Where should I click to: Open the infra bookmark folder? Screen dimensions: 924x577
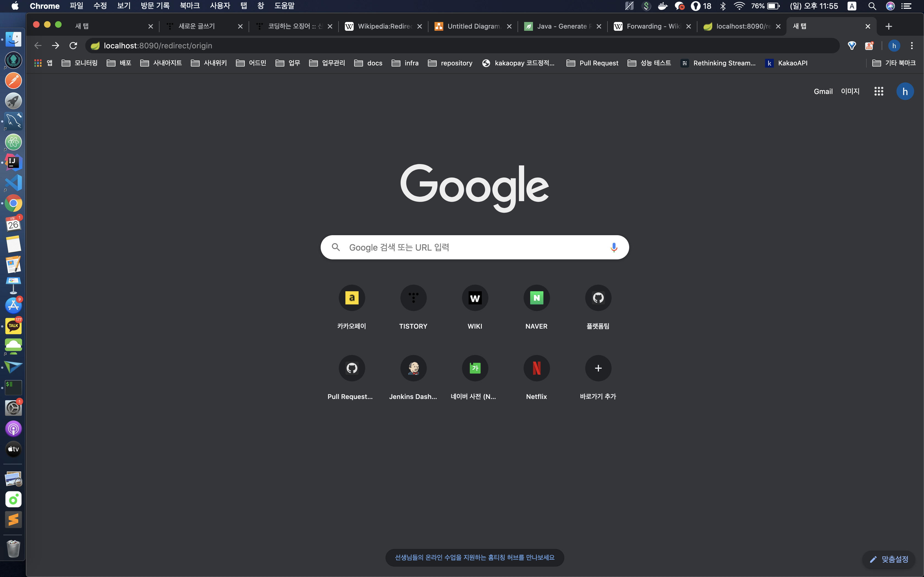[x=405, y=63]
